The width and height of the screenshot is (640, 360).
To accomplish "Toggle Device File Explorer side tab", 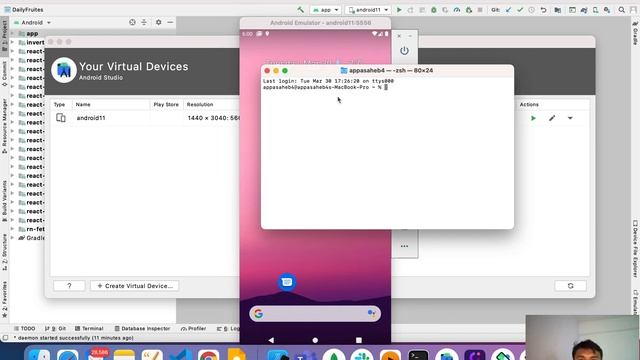I will coord(635,250).
